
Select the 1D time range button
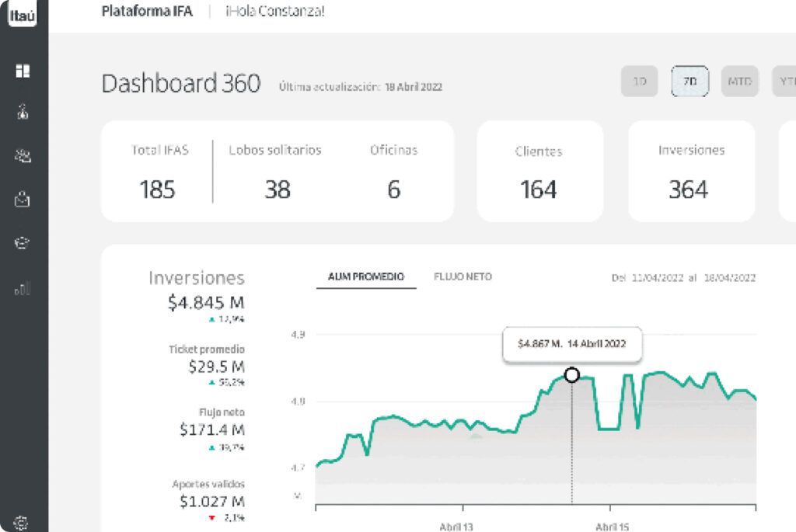tap(640, 82)
